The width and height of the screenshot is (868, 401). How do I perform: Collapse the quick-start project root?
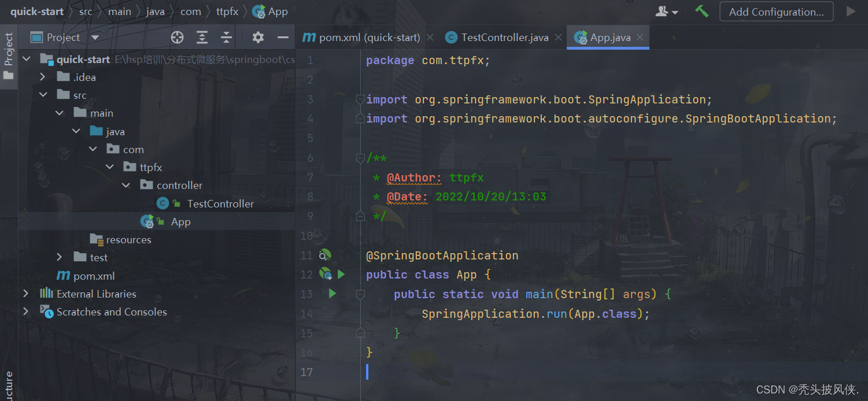coord(26,60)
